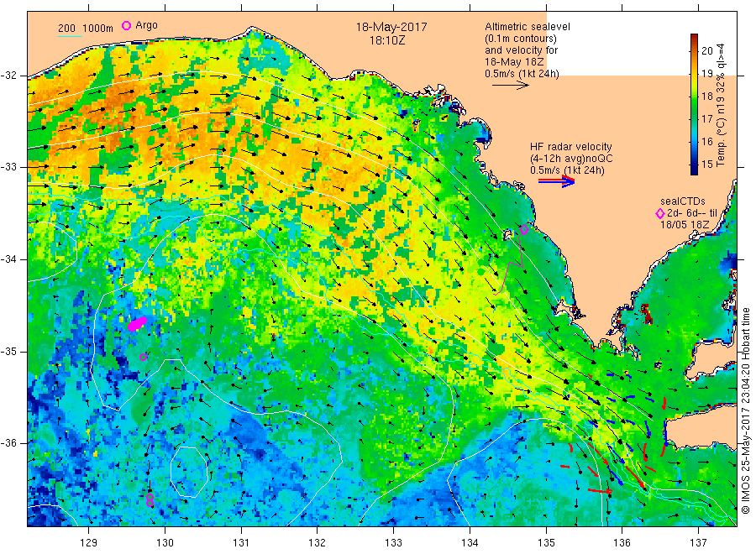This screenshot has height=554, width=756.
Task: Click the temperature color bar
Action: (695, 104)
